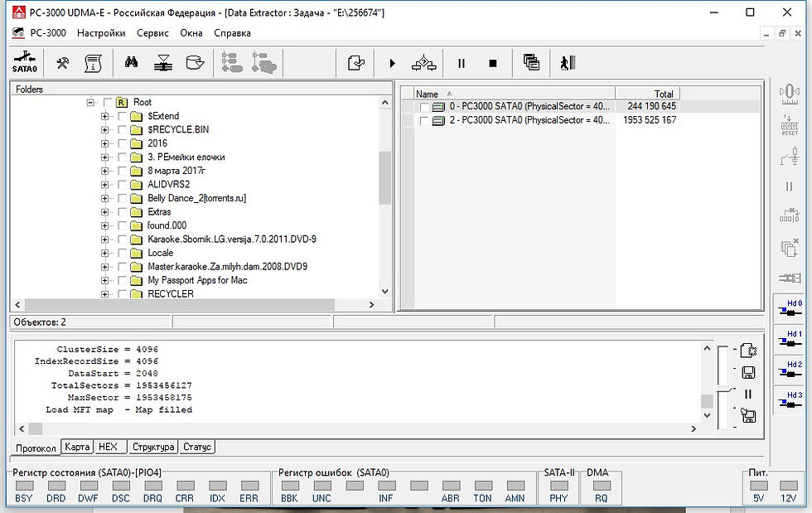Click the right sidebar pause bars icon
The width and height of the screenshot is (812, 513).
[789, 186]
